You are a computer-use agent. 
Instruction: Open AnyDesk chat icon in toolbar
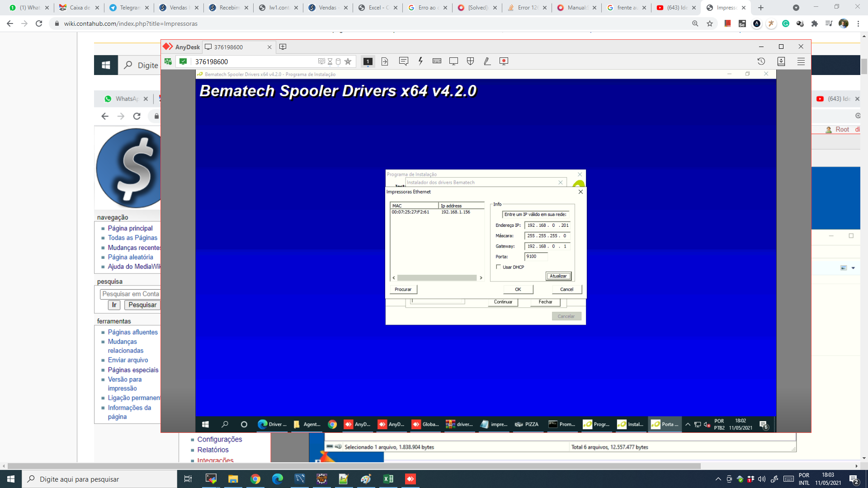click(404, 61)
